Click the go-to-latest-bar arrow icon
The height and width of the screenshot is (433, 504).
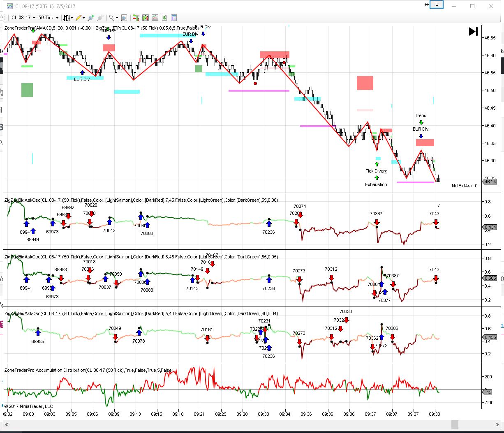point(473,30)
